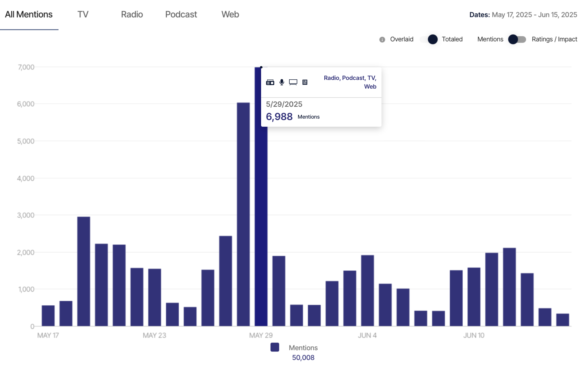The height and width of the screenshot is (370, 588).
Task: Select the All Mentions tab
Action: (x=29, y=14)
